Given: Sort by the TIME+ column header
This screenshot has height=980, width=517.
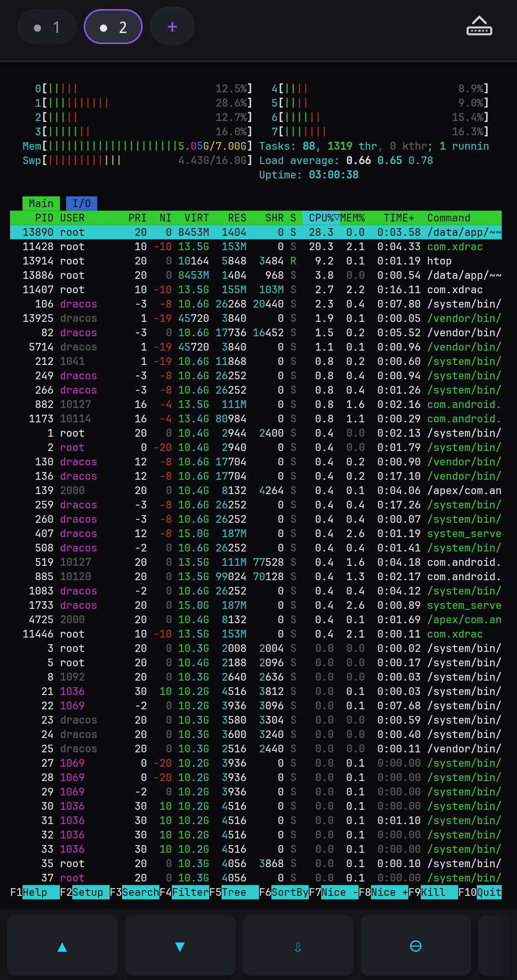Looking at the screenshot, I should [399, 218].
